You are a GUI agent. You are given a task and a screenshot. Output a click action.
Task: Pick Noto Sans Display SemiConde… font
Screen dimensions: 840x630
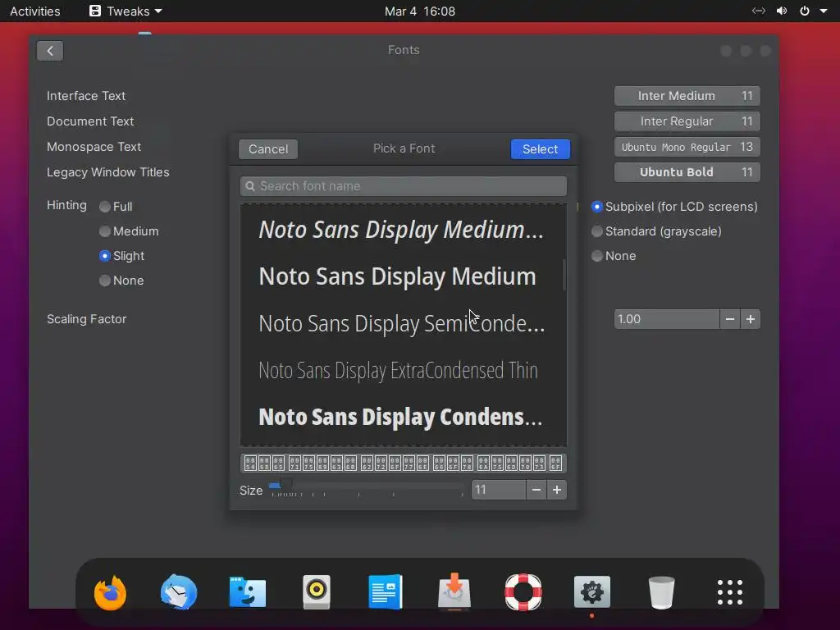404,323
